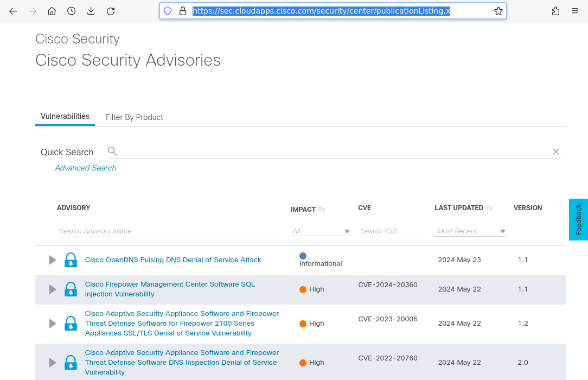Image resolution: width=588 pixels, height=380 pixels.
Task: Open the Feedback side tab
Action: (x=578, y=219)
